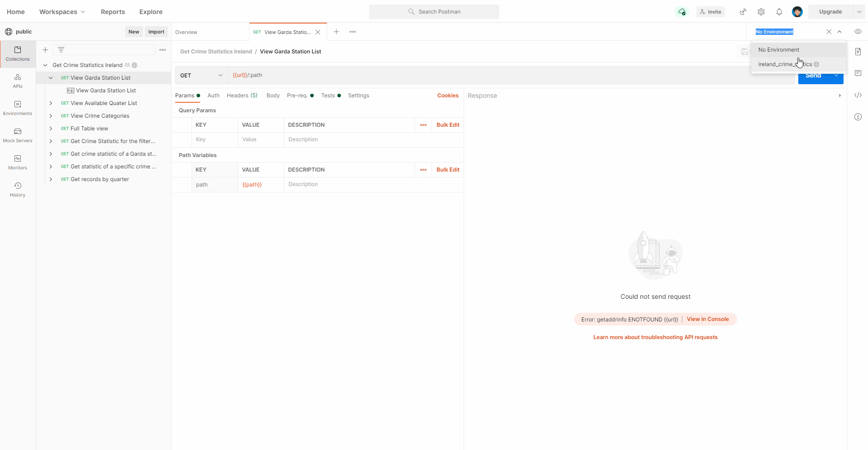Collapse the environment dropdown chevron
The width and height of the screenshot is (868, 450).
(839, 32)
